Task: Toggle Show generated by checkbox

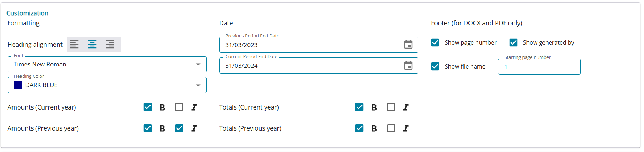Action: point(513,42)
